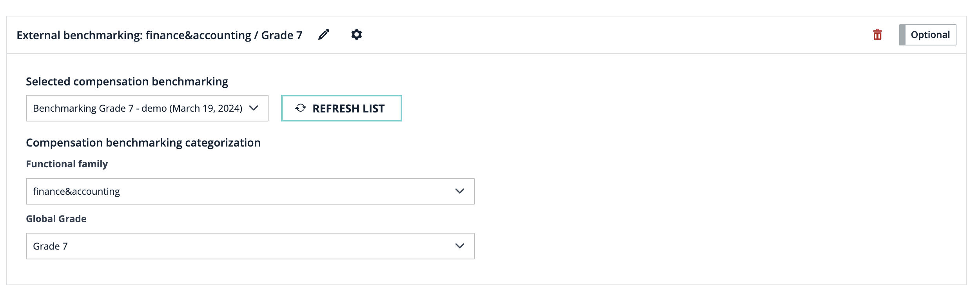The height and width of the screenshot is (297, 980).
Task: Click the External benchmarking section title
Action: click(x=159, y=35)
